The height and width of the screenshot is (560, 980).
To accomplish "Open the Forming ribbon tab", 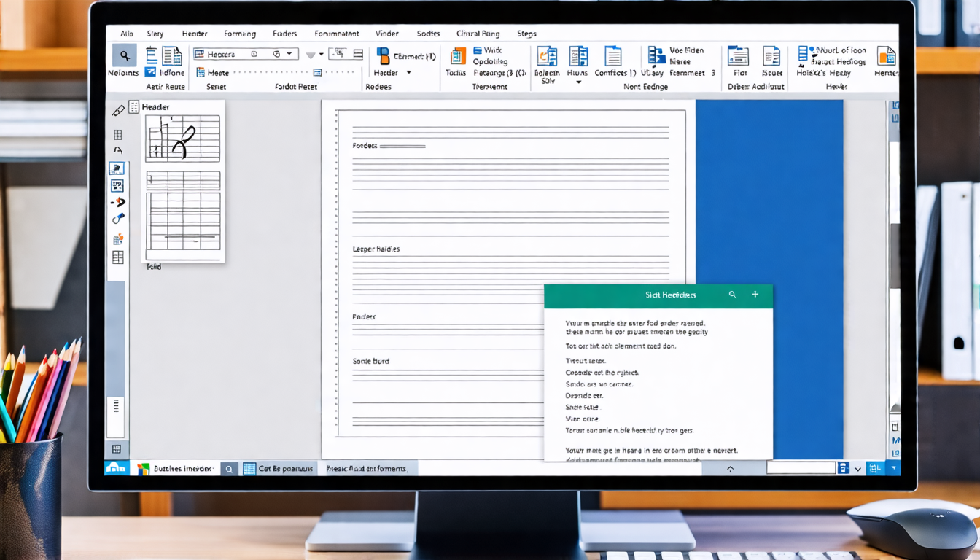I will coord(240,34).
